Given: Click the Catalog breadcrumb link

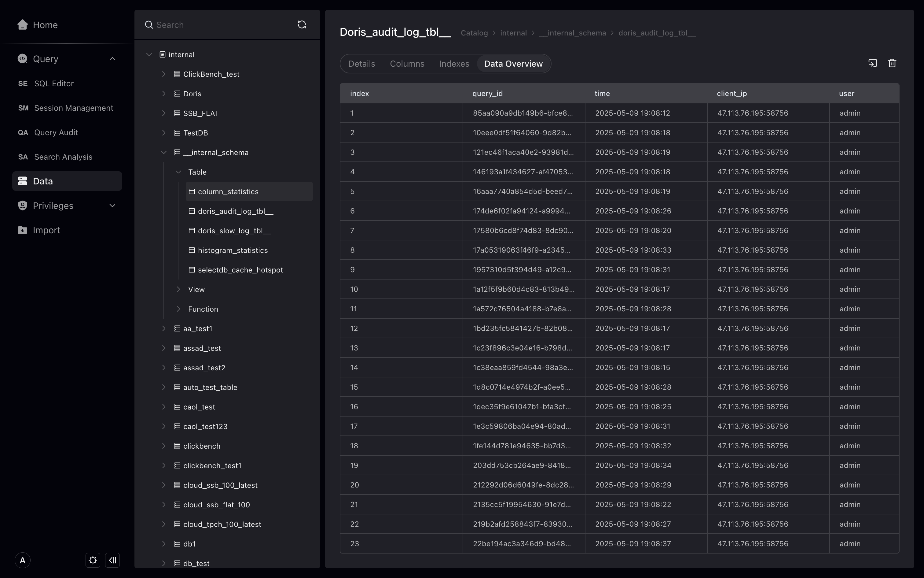Looking at the screenshot, I should [474, 33].
